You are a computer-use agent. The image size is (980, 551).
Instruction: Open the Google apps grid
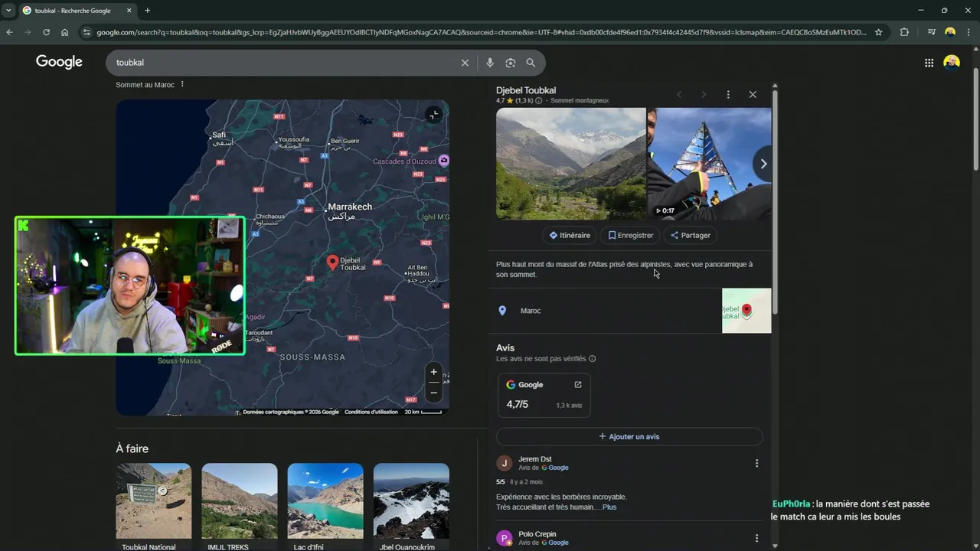click(x=929, y=63)
